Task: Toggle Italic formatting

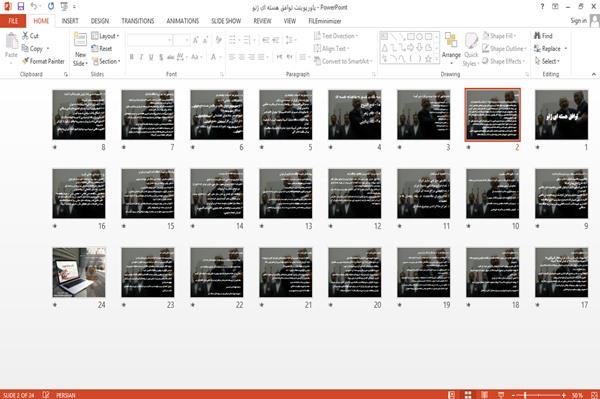Action: click(141, 57)
